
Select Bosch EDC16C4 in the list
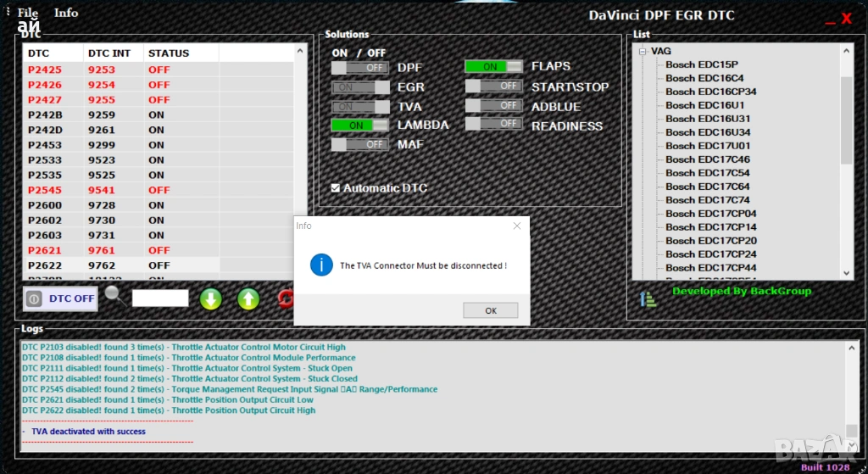click(704, 78)
